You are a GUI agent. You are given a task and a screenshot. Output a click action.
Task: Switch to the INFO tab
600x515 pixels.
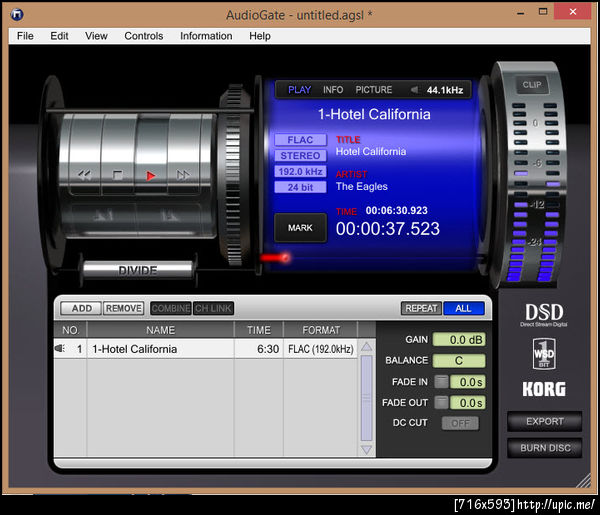333,90
